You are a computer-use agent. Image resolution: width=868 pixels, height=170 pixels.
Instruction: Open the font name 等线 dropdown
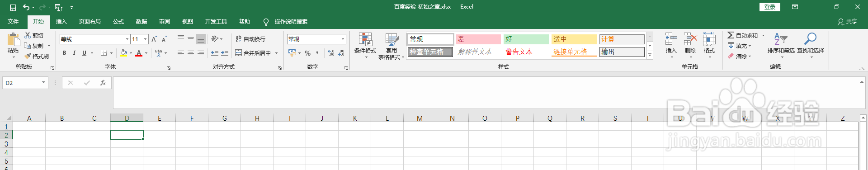pos(127,39)
